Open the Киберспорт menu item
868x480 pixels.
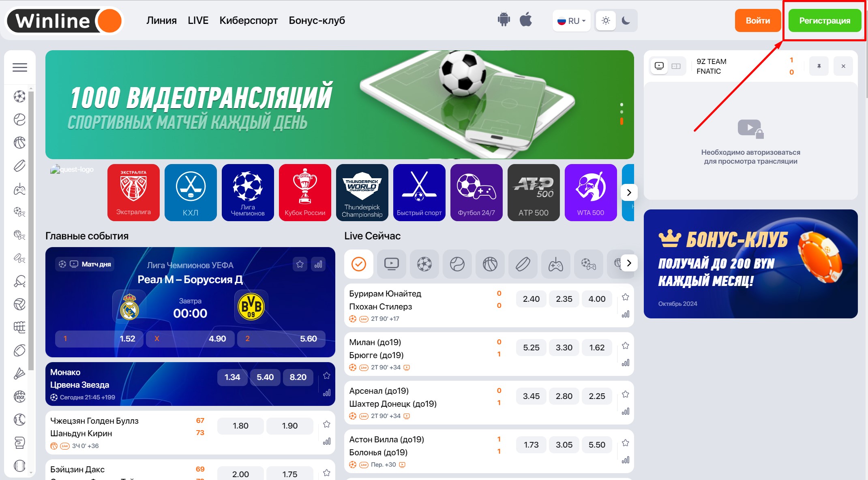coord(249,20)
